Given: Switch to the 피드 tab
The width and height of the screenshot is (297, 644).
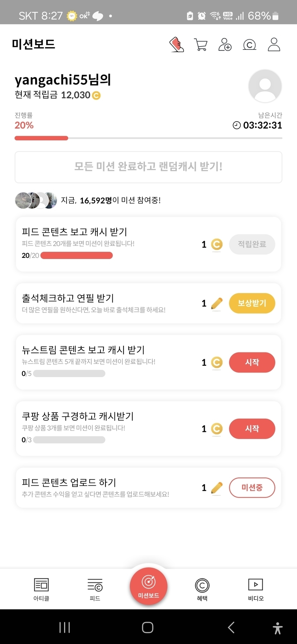Looking at the screenshot, I should (95, 589).
